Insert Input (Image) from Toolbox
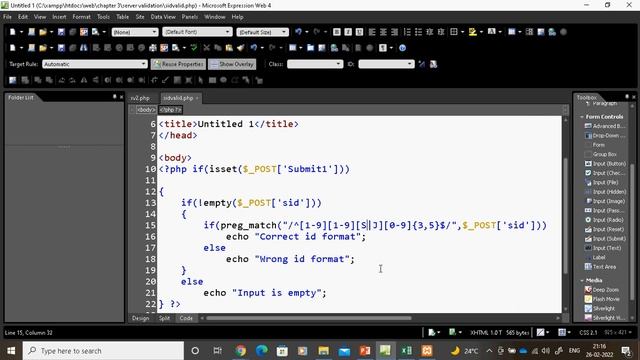The width and height of the screenshot is (640, 360). [605, 201]
